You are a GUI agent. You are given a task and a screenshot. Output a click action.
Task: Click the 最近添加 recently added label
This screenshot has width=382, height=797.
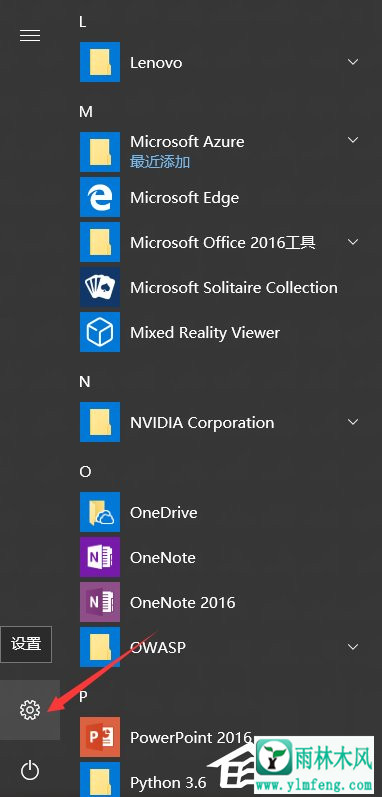(160, 162)
